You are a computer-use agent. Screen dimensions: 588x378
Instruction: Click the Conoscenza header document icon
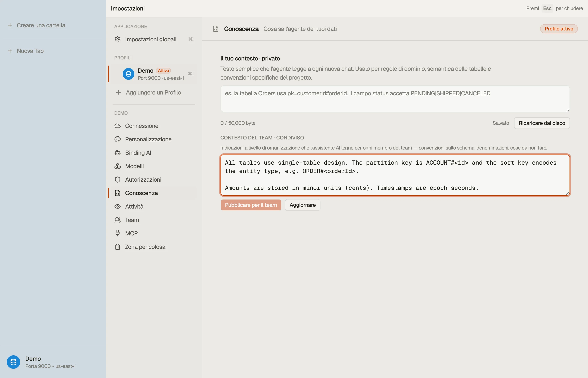tap(215, 29)
